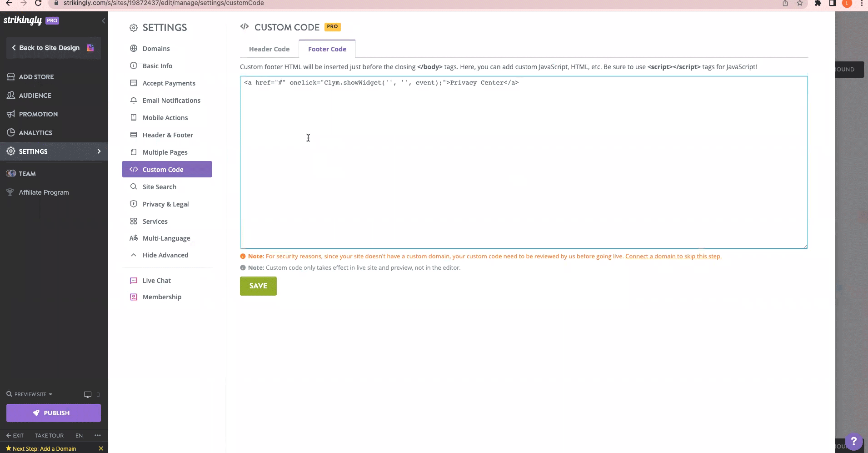Image resolution: width=868 pixels, height=453 pixels.
Task: Expand the SETTINGS sidebar chevron
Action: point(99,151)
